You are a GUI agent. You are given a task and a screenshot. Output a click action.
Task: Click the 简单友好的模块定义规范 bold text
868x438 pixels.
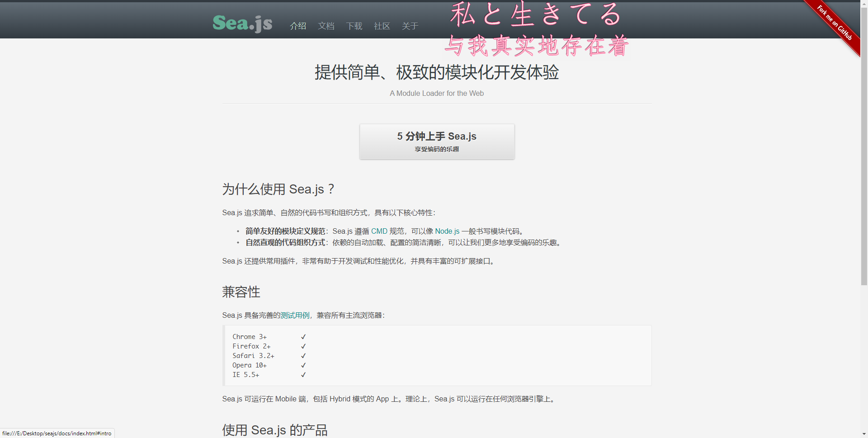285,231
